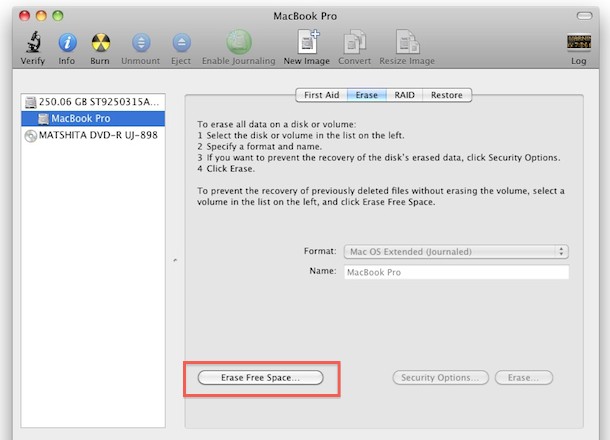Click the Security Options button
This screenshot has height=440, width=610.
click(x=440, y=377)
